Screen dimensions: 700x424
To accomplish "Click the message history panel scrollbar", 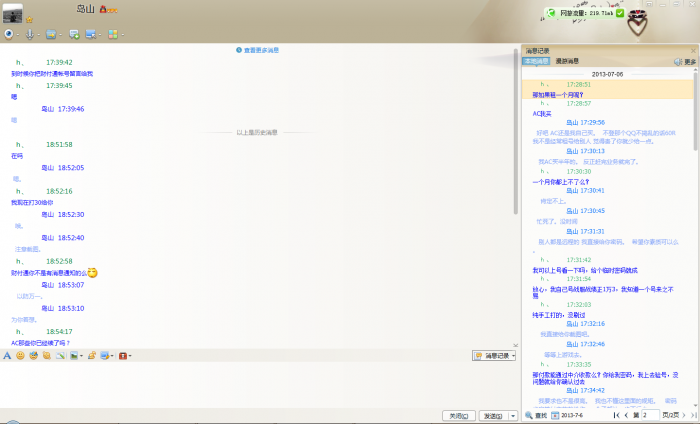I will [x=695, y=112].
